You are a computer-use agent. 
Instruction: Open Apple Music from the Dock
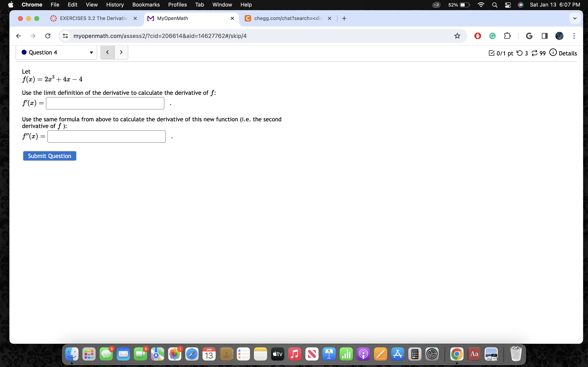294,354
